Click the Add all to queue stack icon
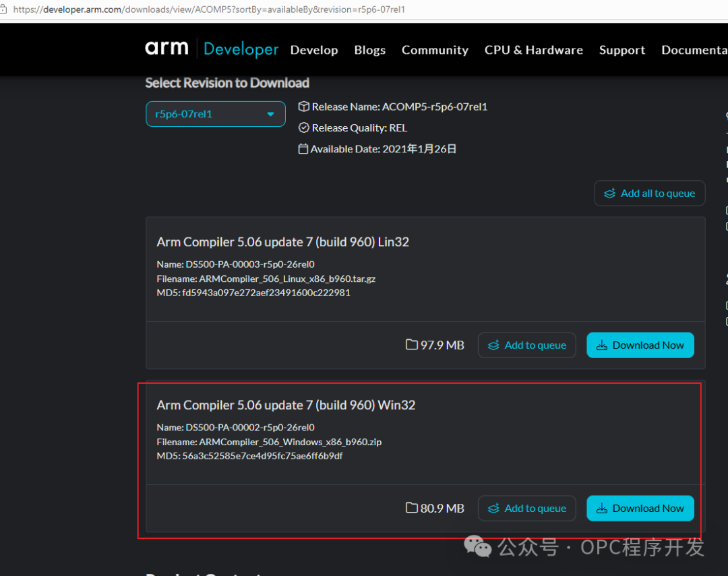728x576 pixels. 609,194
